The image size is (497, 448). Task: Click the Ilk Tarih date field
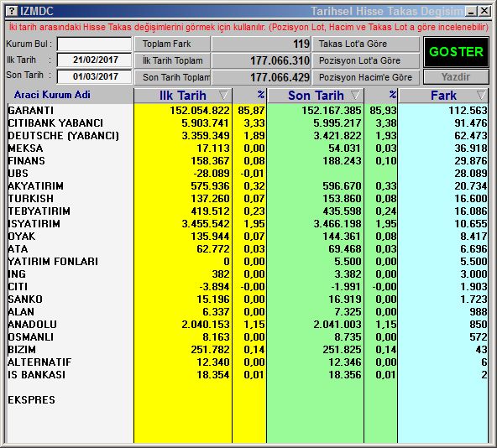[94, 60]
